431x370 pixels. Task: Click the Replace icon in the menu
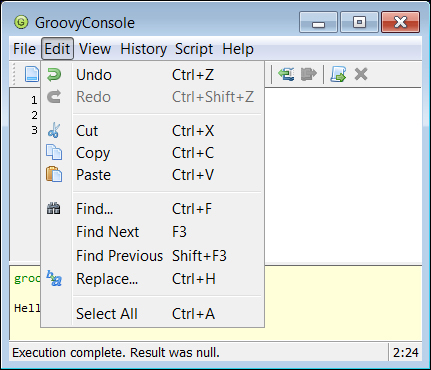pyautogui.click(x=54, y=278)
